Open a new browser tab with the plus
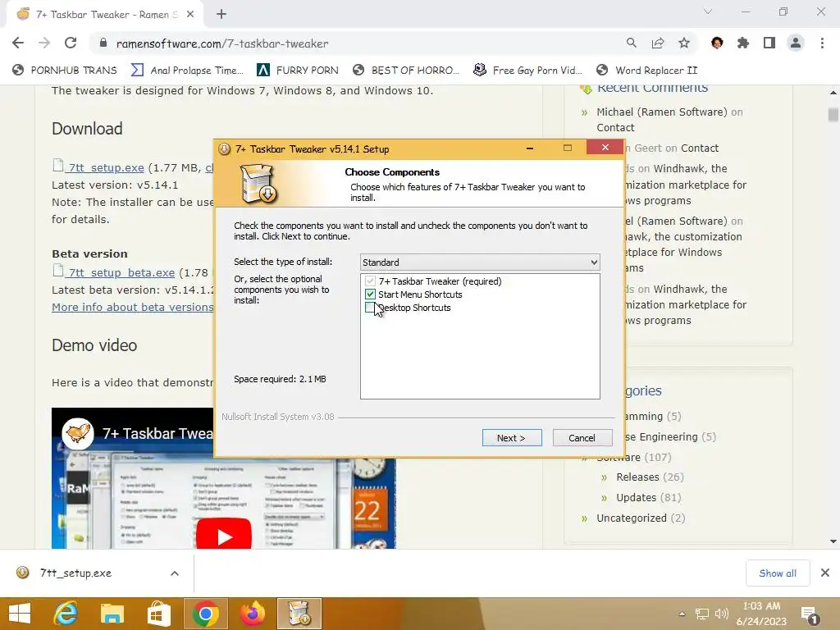Viewport: 840px width, 630px height. click(221, 15)
